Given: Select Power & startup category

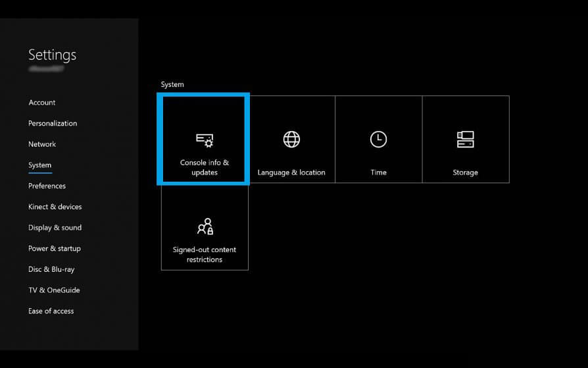Looking at the screenshot, I should (55, 249).
